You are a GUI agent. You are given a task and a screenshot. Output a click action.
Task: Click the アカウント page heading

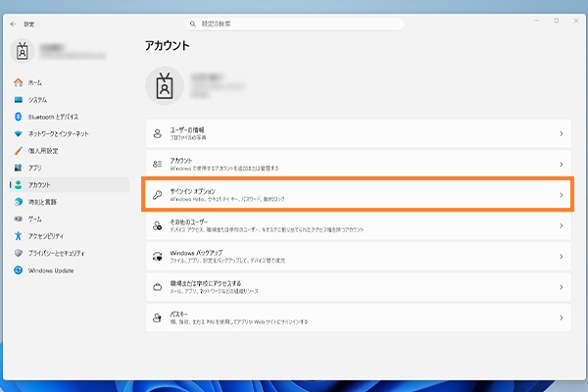pyautogui.click(x=168, y=46)
